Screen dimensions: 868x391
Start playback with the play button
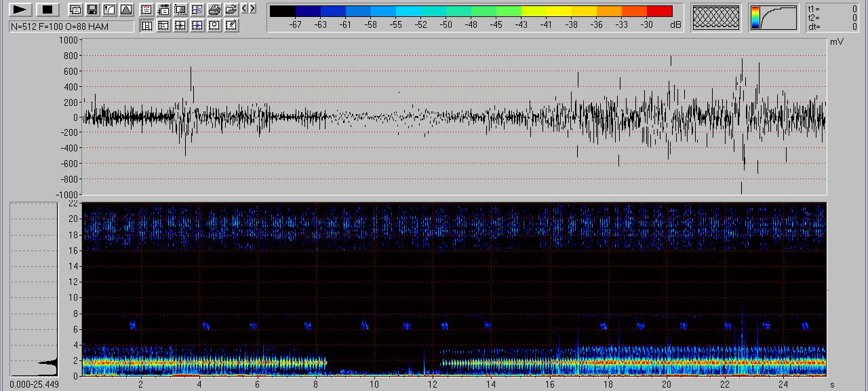[20, 10]
